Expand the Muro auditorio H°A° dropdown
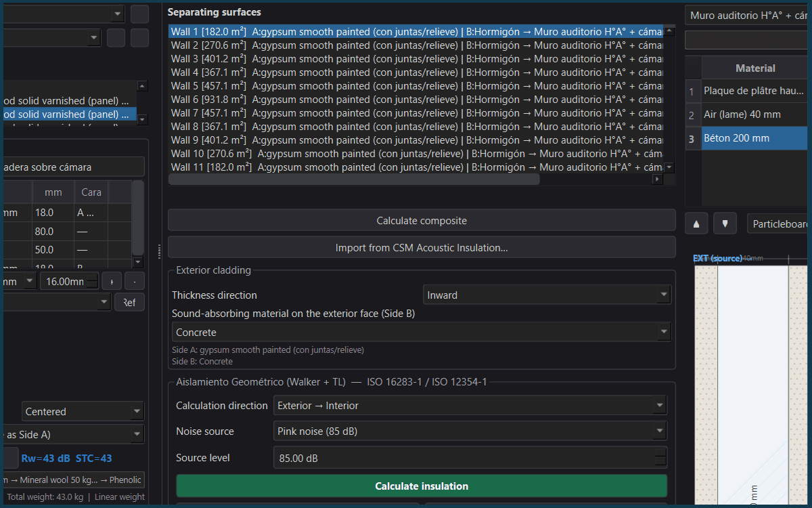 coord(748,16)
